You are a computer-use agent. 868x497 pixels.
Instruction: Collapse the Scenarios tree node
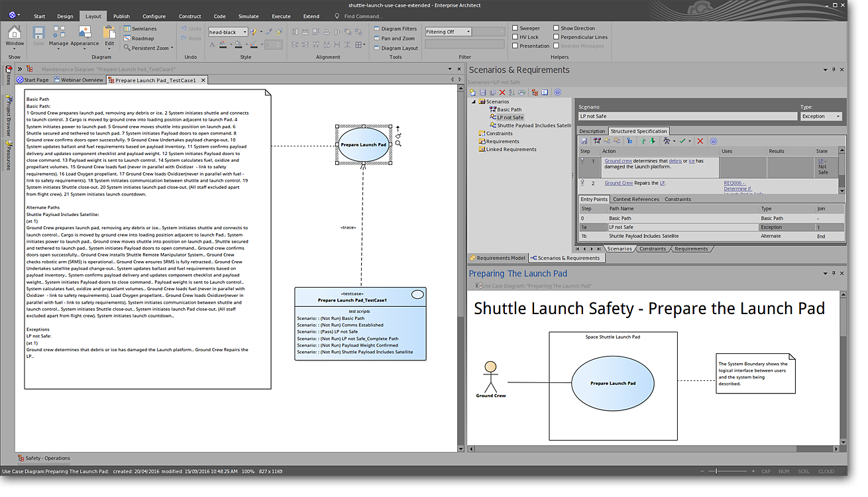[x=474, y=102]
